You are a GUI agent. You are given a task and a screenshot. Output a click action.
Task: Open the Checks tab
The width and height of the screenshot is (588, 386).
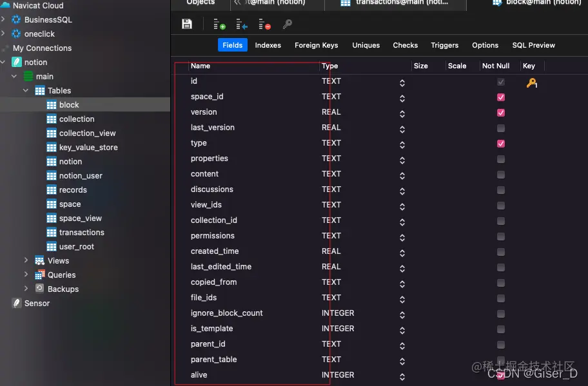click(x=406, y=45)
